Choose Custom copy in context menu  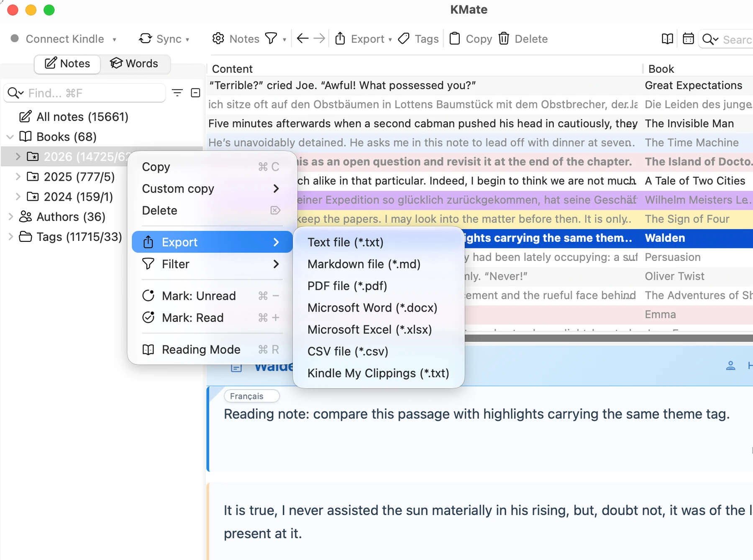click(212, 189)
